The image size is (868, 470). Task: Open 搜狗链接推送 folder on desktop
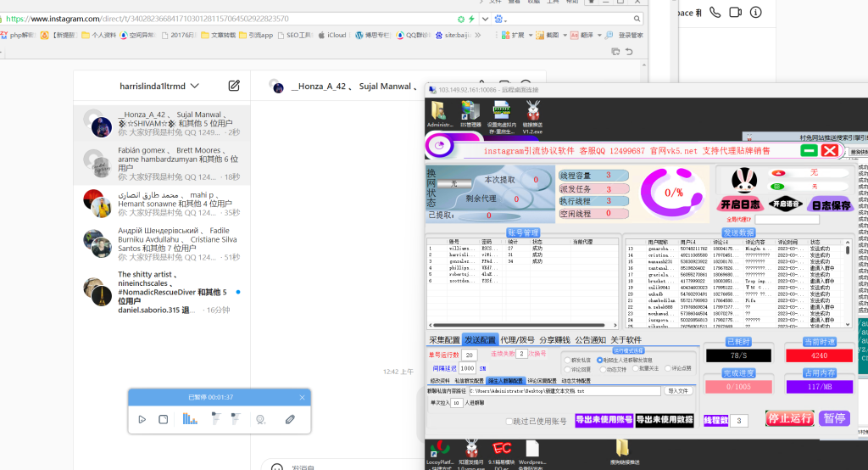coord(624,451)
